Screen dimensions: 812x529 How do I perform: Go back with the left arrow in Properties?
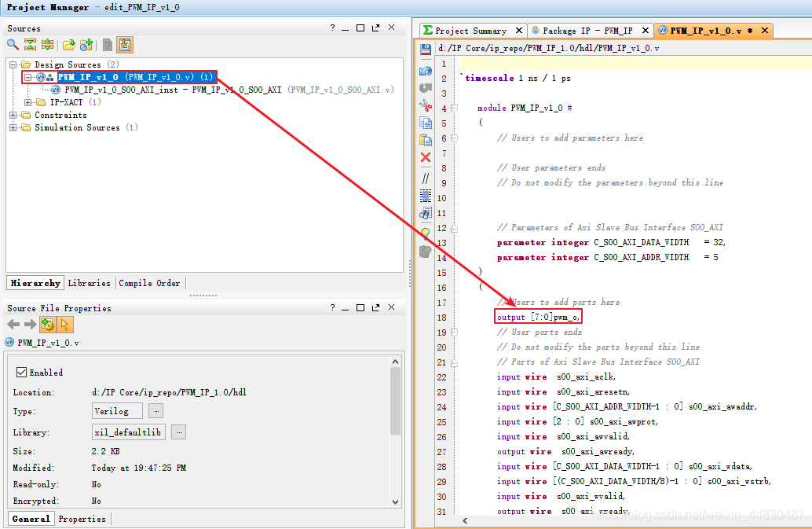click(13, 325)
